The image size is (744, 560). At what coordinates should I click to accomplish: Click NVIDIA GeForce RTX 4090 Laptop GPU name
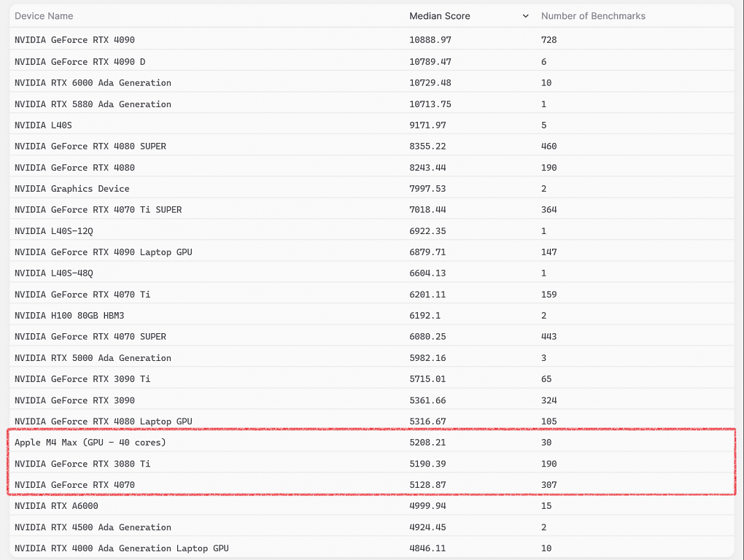(104, 252)
